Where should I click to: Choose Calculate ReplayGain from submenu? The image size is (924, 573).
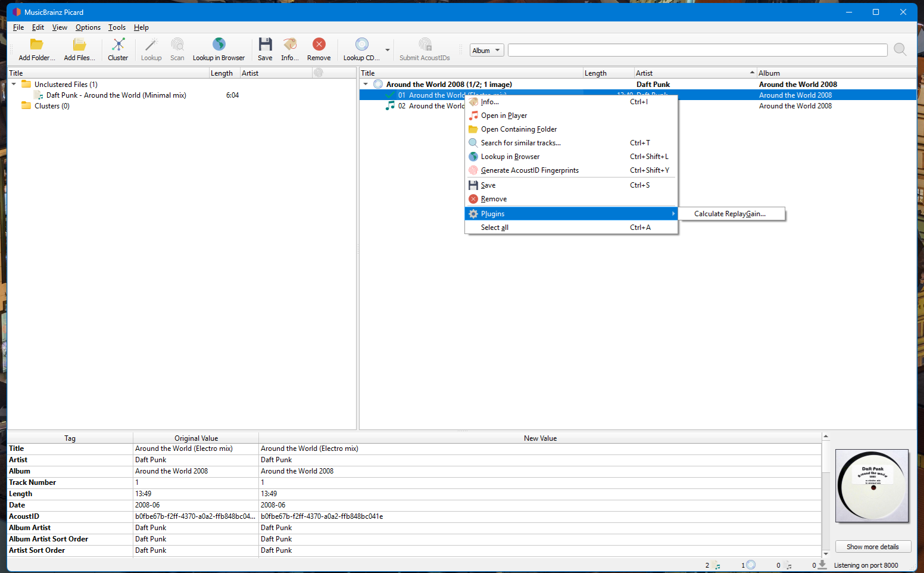point(730,214)
